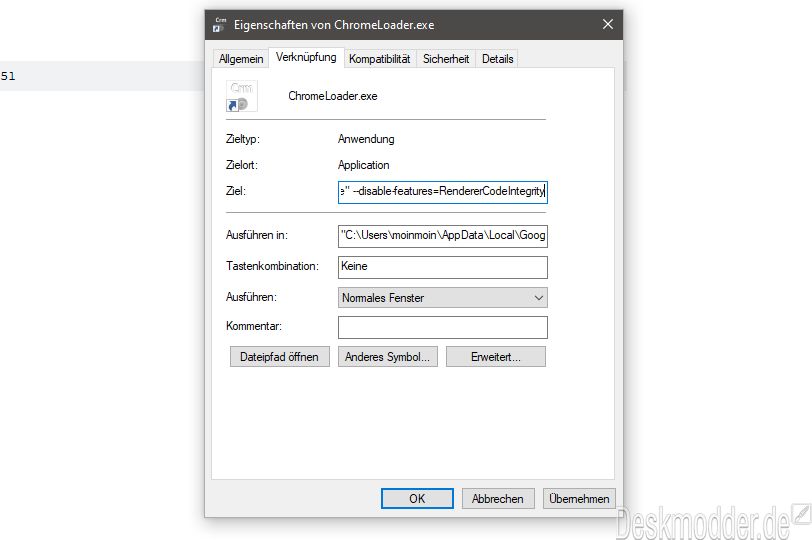Click the Ausführen in: label
The image size is (812, 540).
point(257,235)
